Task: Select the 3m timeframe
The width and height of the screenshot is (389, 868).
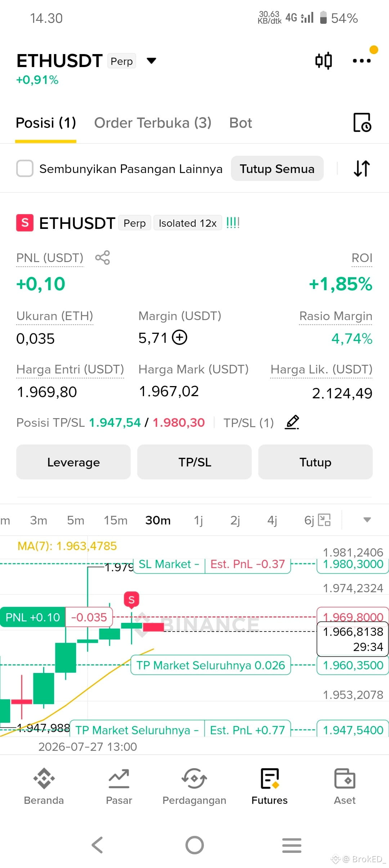Action: tap(39, 520)
